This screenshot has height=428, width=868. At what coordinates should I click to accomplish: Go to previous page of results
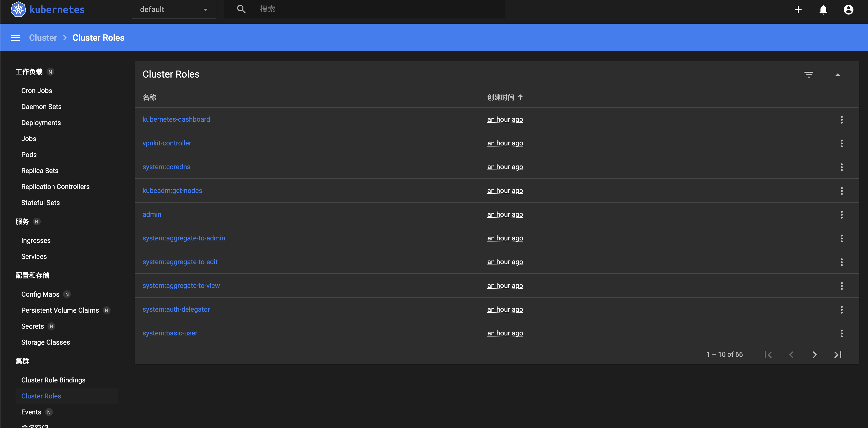792,355
